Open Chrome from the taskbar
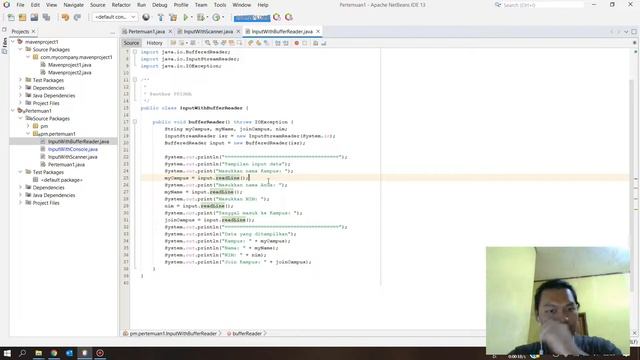 [54, 353]
